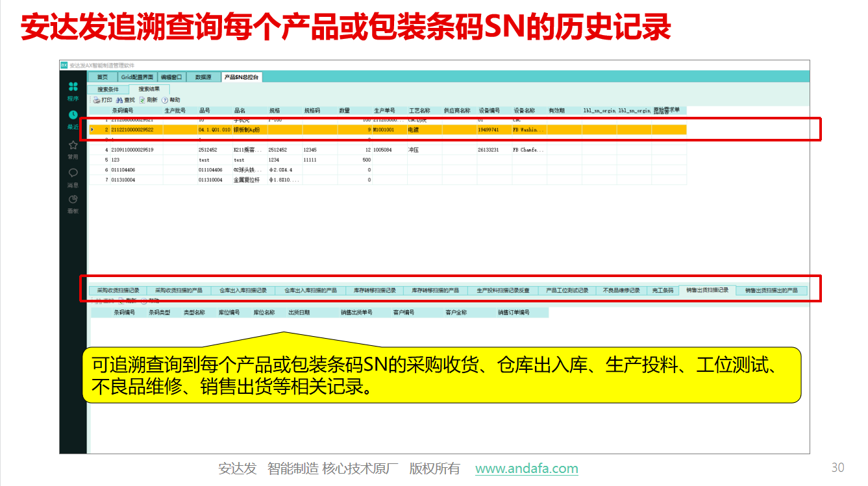The width and height of the screenshot is (868, 486).
Task: Click the 26133231 device number cell
Action: [495, 150]
